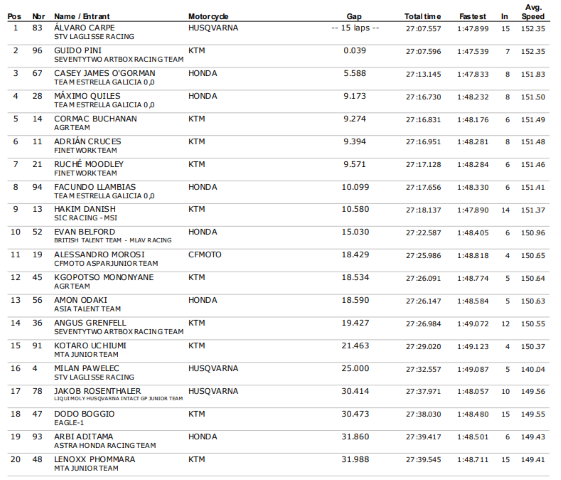561x480 pixels.
Task: Click team name 'ASIA TALENT TEAM'
Action: coord(87,309)
